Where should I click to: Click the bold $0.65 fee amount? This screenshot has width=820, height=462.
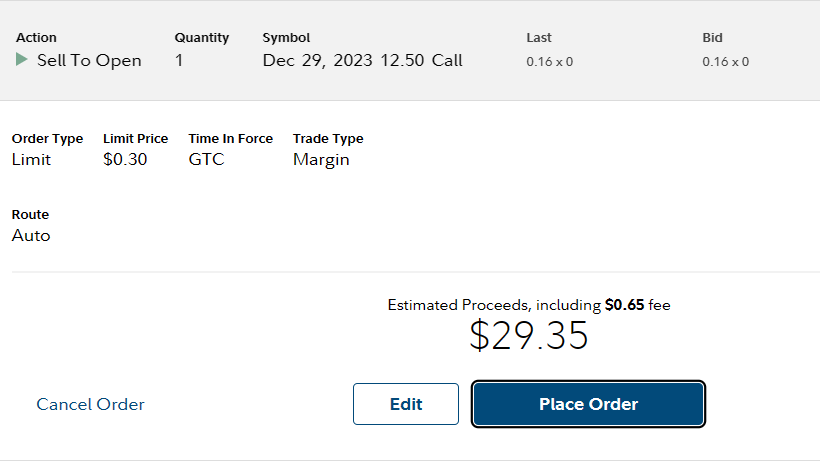click(624, 305)
